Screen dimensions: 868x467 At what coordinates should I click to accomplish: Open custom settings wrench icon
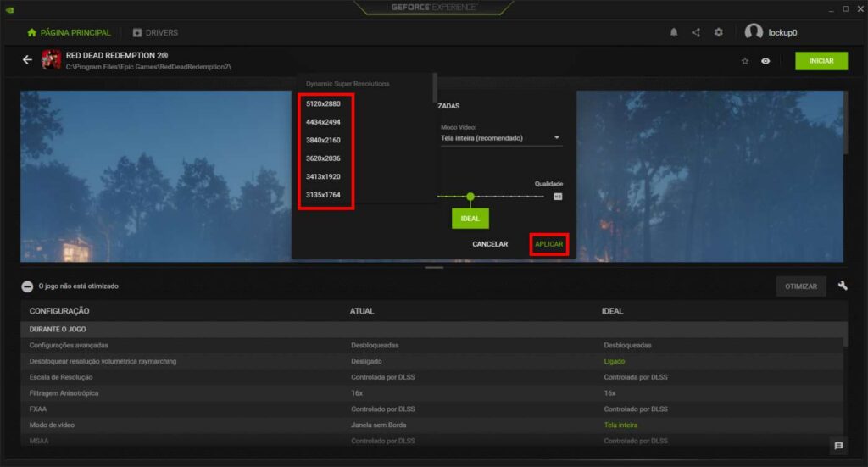pos(843,286)
